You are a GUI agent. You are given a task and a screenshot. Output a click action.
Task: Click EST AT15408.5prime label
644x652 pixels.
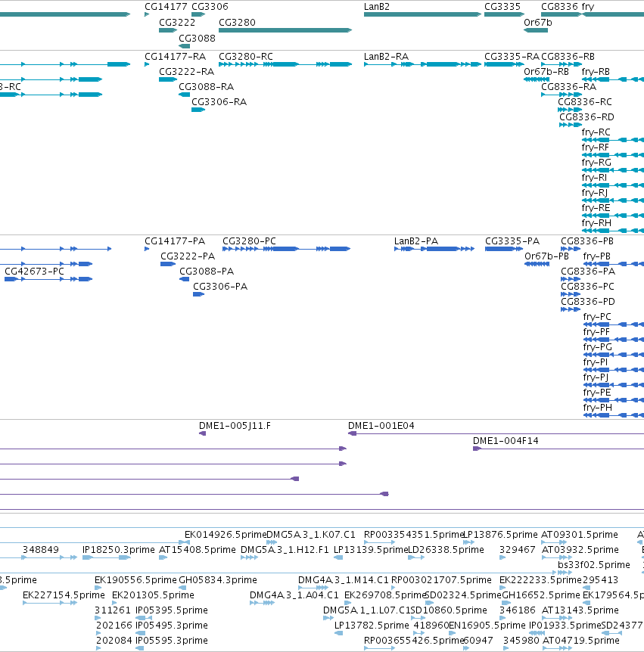click(198, 550)
